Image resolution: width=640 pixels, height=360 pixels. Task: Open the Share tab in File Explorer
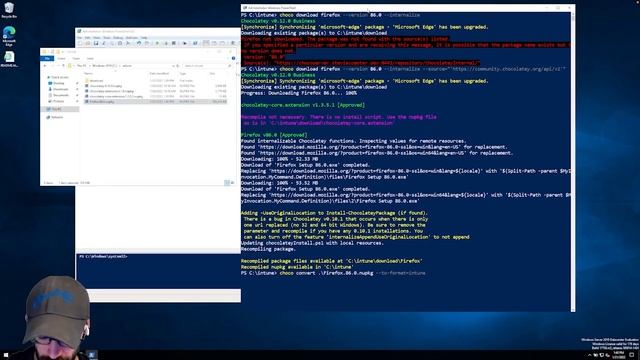click(x=76, y=58)
